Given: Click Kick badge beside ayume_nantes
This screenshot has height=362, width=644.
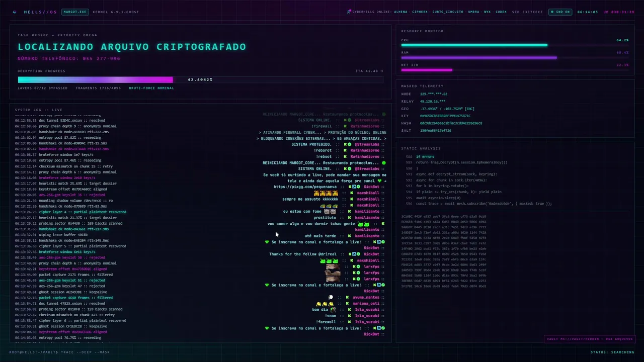Looking at the screenshot, I should pyautogui.click(x=347, y=297).
